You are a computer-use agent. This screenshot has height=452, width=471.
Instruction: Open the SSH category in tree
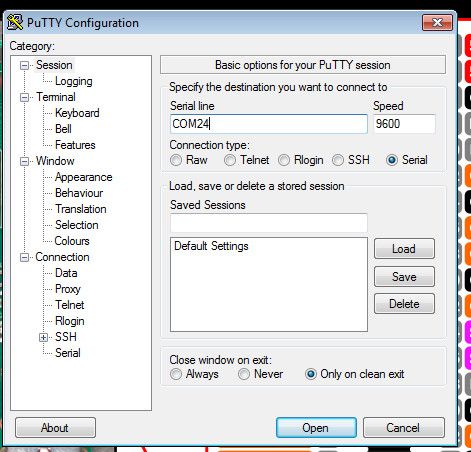[x=66, y=337]
